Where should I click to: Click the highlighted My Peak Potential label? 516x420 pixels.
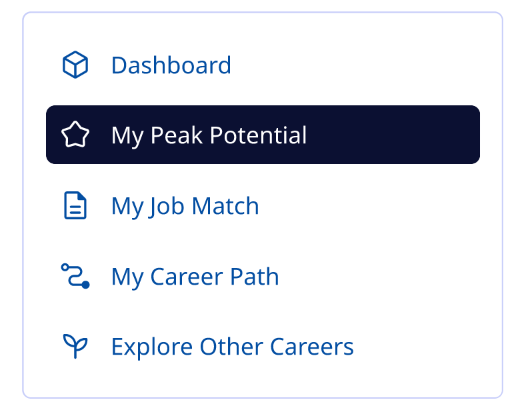[209, 135]
